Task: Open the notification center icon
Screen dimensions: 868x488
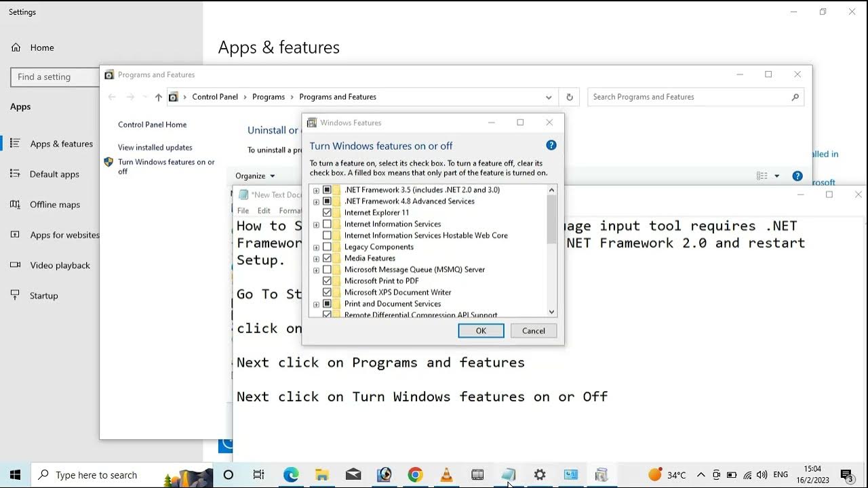Action: coord(846,475)
